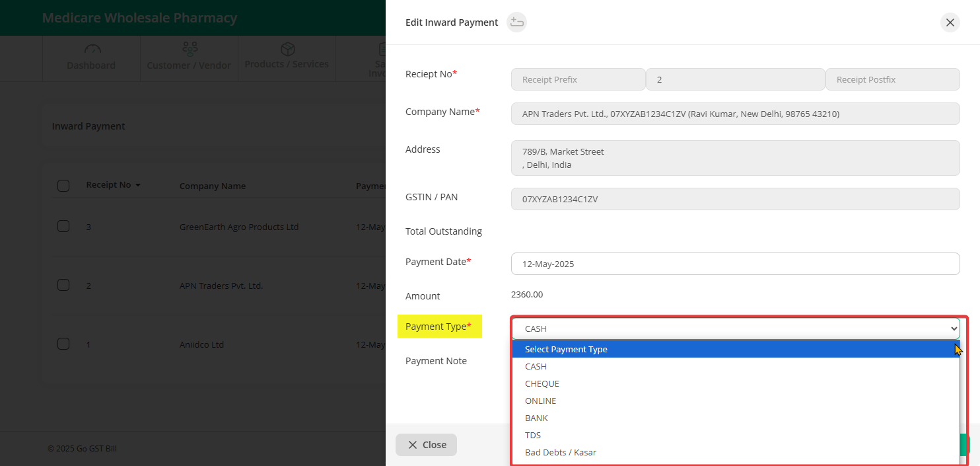Choose CHEQUE from the payment type list
This screenshot has height=466, width=980.
[542, 383]
